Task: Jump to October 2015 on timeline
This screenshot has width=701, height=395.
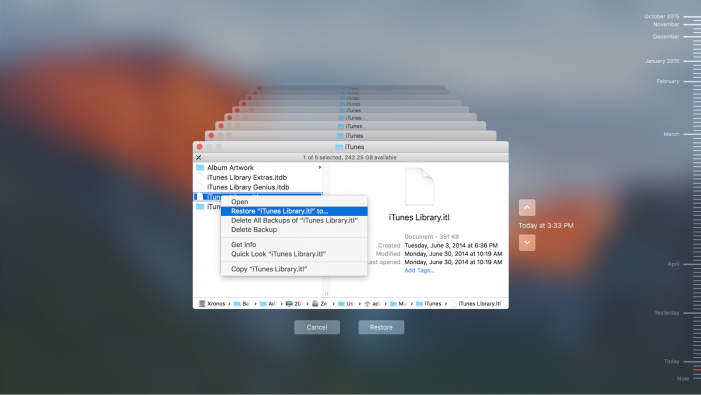Action: coord(662,16)
